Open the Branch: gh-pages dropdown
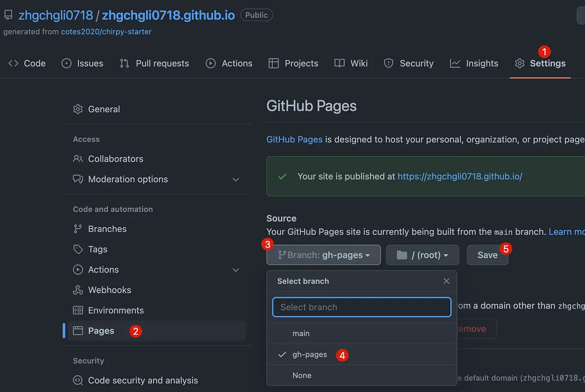Viewport: 585px width, 392px height. (323, 255)
